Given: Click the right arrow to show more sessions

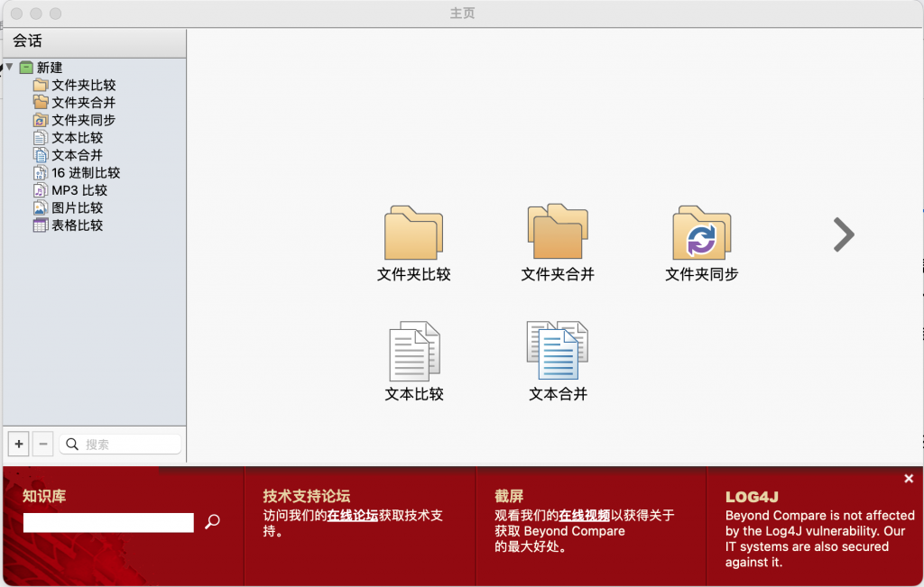Looking at the screenshot, I should (843, 234).
